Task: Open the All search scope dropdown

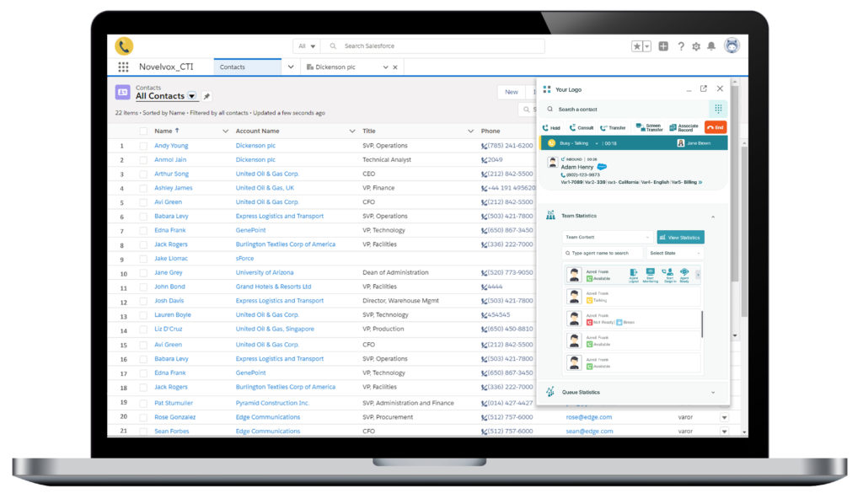Action: click(x=307, y=46)
